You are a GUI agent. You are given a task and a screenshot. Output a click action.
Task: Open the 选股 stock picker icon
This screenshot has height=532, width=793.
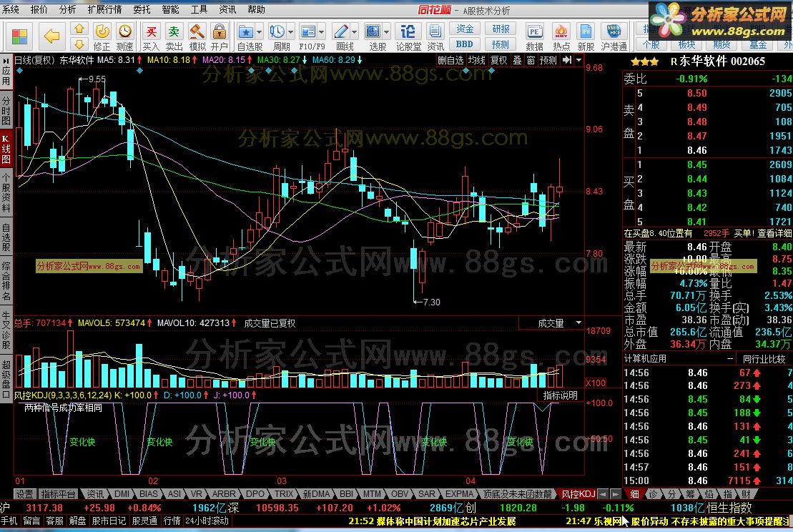click(373, 32)
